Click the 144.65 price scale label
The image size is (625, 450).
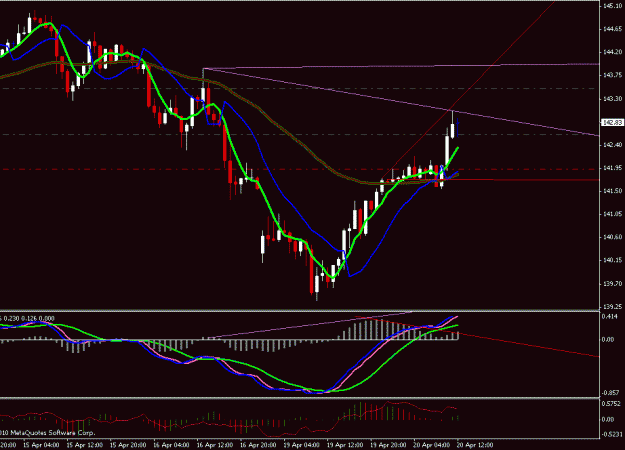pos(613,29)
